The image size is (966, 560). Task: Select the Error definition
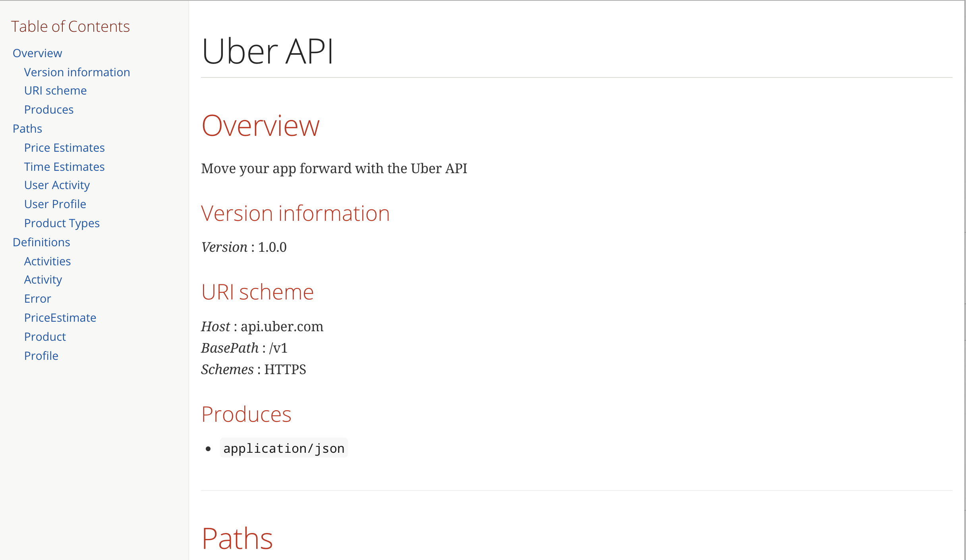(37, 298)
